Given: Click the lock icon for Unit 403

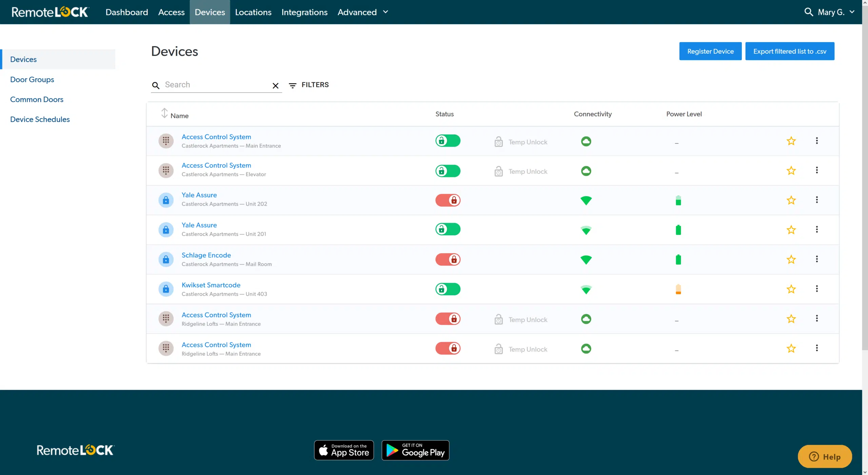Looking at the screenshot, I should pos(166,289).
